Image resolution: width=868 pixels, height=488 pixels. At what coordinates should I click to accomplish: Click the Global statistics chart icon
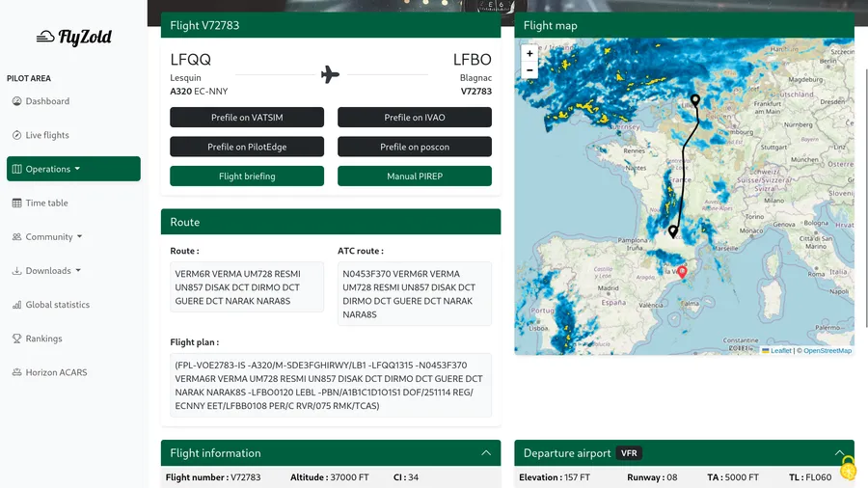coord(17,305)
